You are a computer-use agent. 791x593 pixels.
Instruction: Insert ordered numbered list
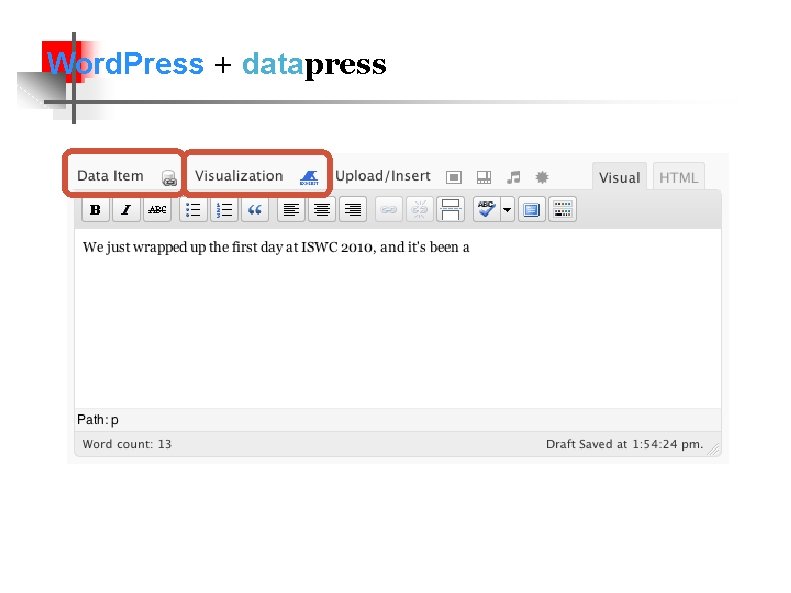coord(224,209)
